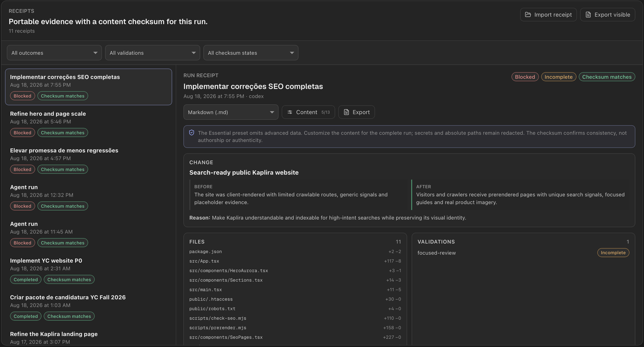Click the folder icon on Import receipt
Viewport: 644px width, 347px height.
point(528,15)
